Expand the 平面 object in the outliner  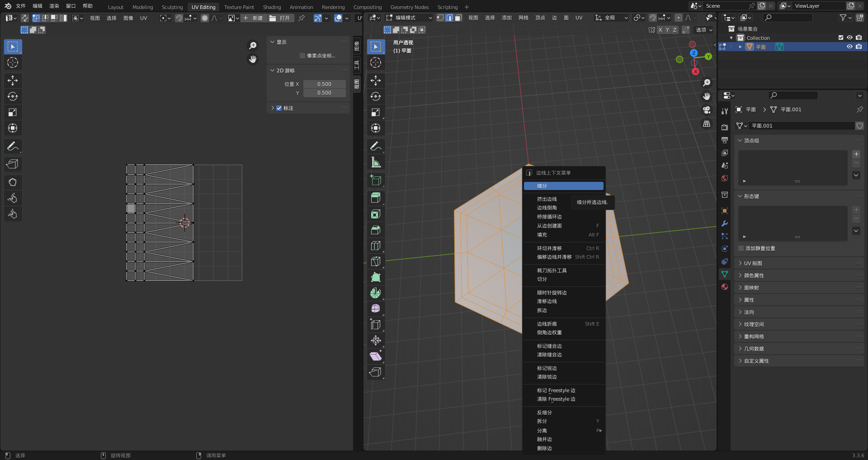click(740, 47)
